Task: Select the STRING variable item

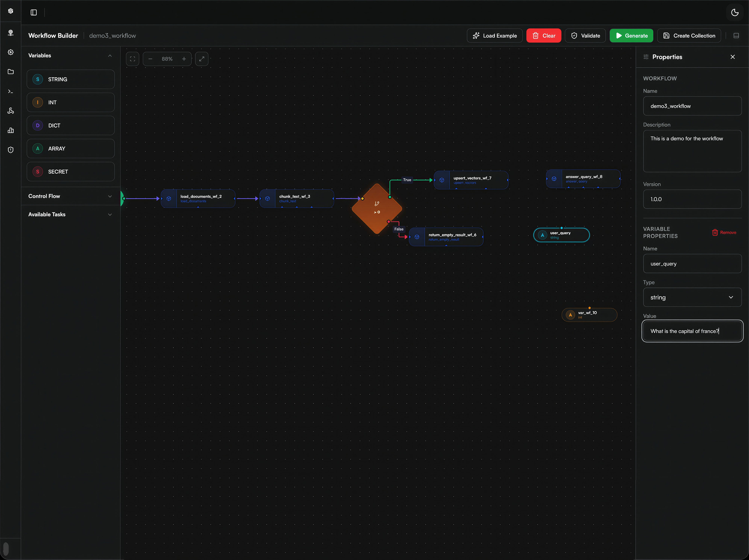Action: 70,79
